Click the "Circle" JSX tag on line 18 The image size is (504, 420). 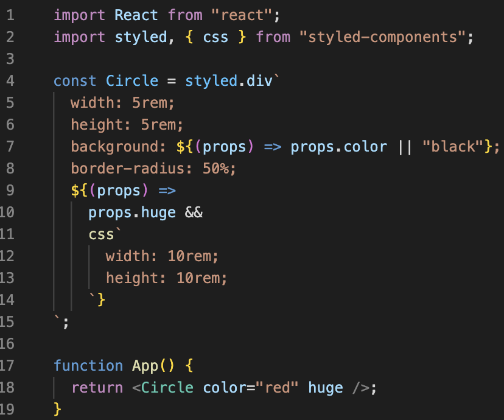(167, 387)
